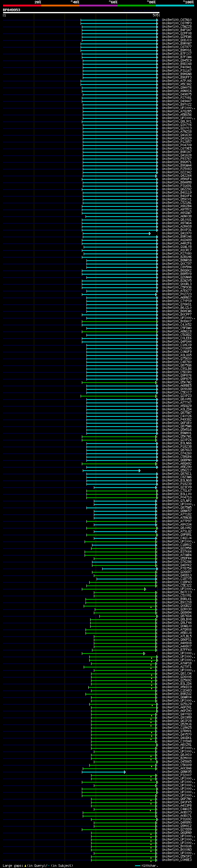Open hit UniRef100_Q22M56

pos(176,548)
